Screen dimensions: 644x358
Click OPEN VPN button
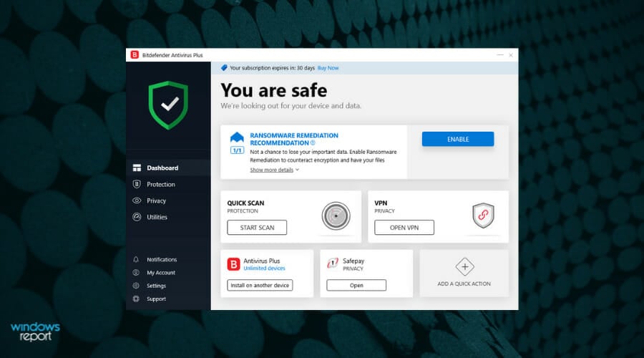click(x=404, y=227)
